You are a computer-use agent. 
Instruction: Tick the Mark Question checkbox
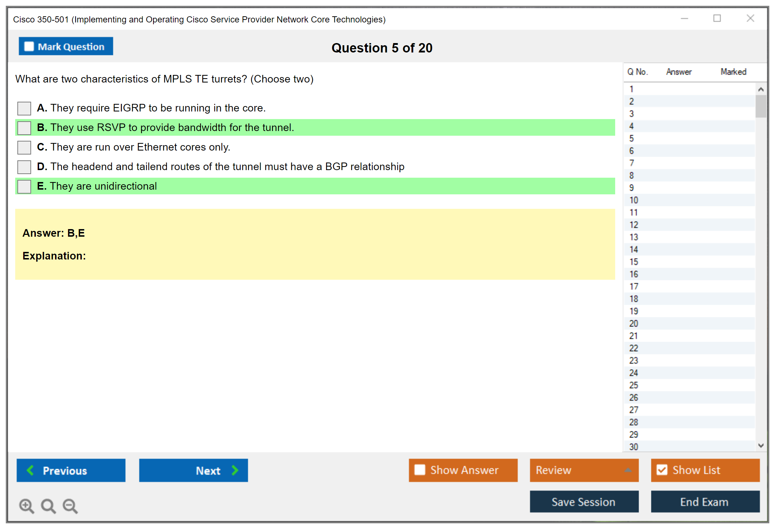(29, 46)
